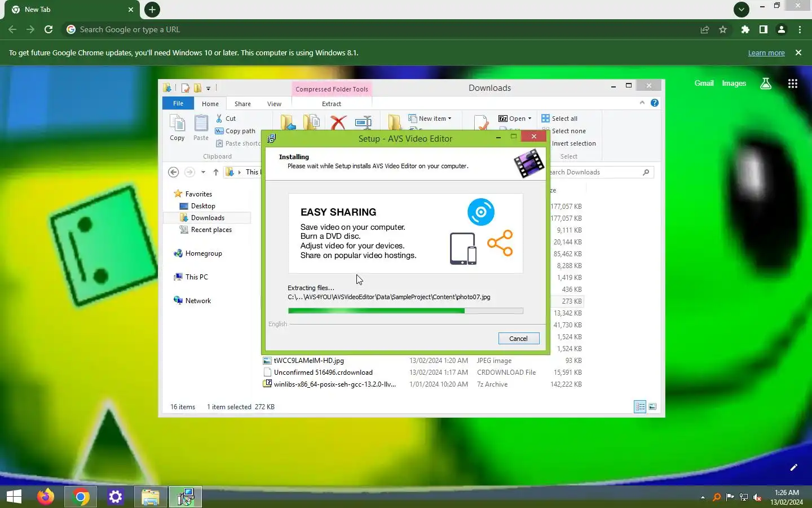Screen dimensions: 812x508
Task: Click the disc burn icon in Easy Sharing
Action: point(480,212)
